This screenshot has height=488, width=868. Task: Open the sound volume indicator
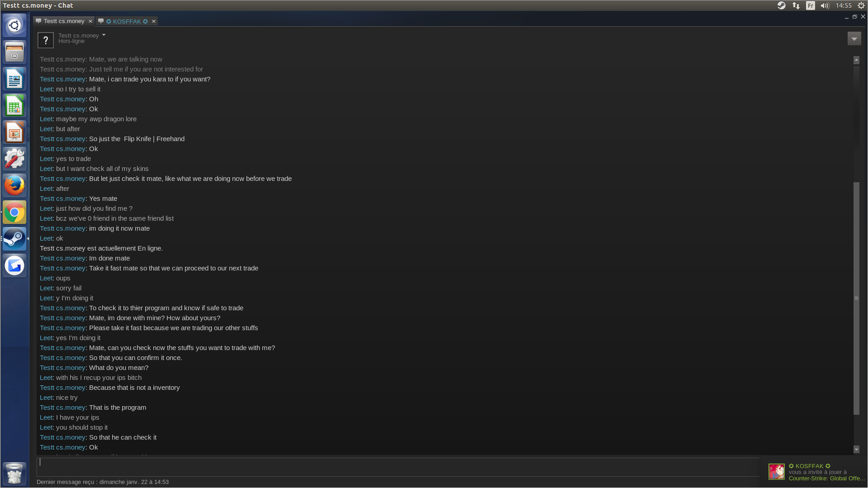[825, 5]
